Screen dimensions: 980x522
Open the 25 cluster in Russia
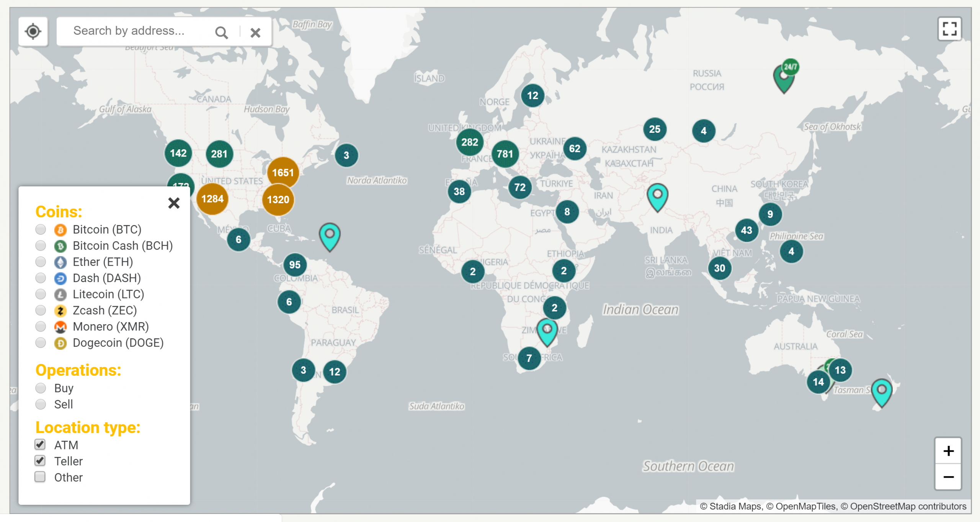click(655, 129)
